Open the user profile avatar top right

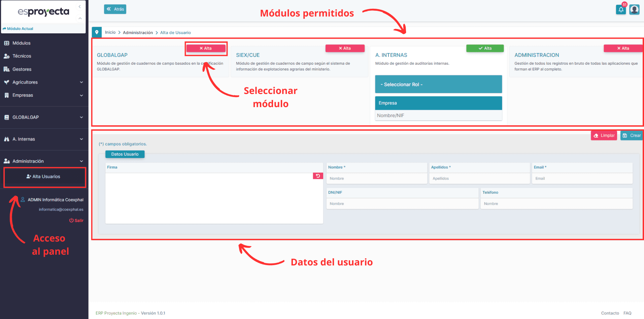click(634, 9)
